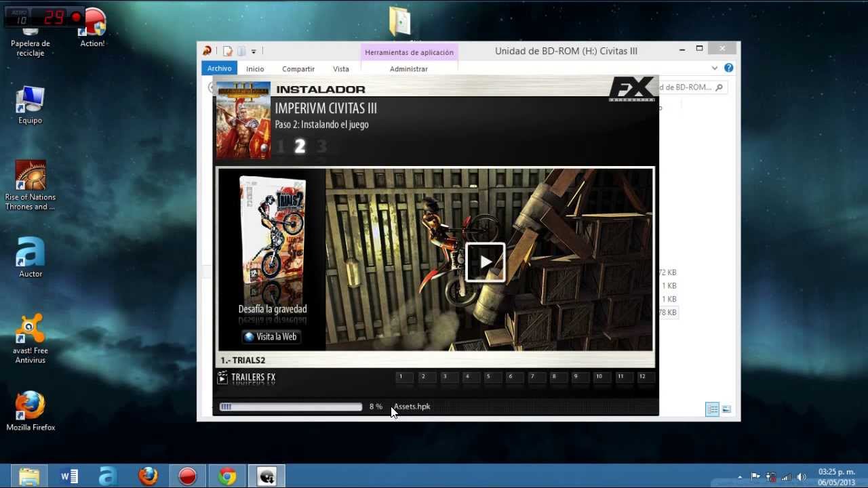Switch Explorer to large icons view

click(726, 409)
